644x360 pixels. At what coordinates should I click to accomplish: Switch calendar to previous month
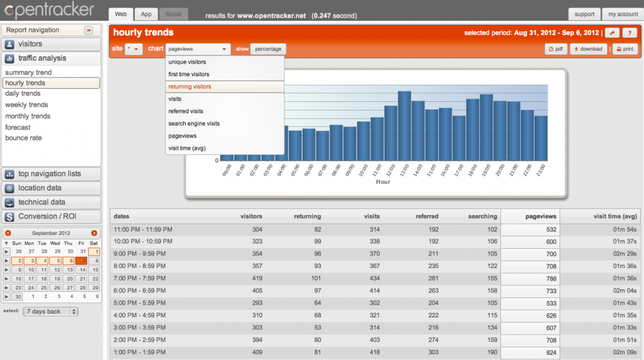[x=8, y=232]
